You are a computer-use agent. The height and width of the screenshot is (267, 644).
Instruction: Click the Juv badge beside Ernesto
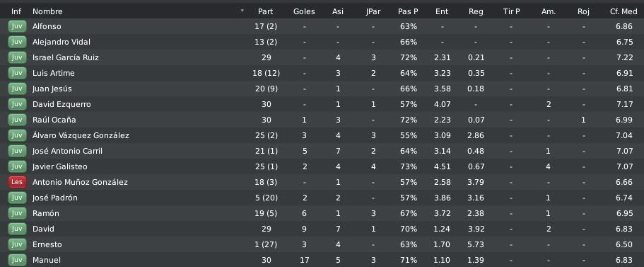point(17,244)
